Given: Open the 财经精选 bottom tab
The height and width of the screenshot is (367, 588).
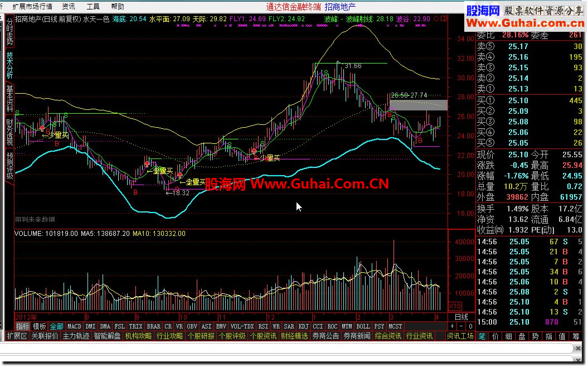Looking at the screenshot, I should (294, 336).
